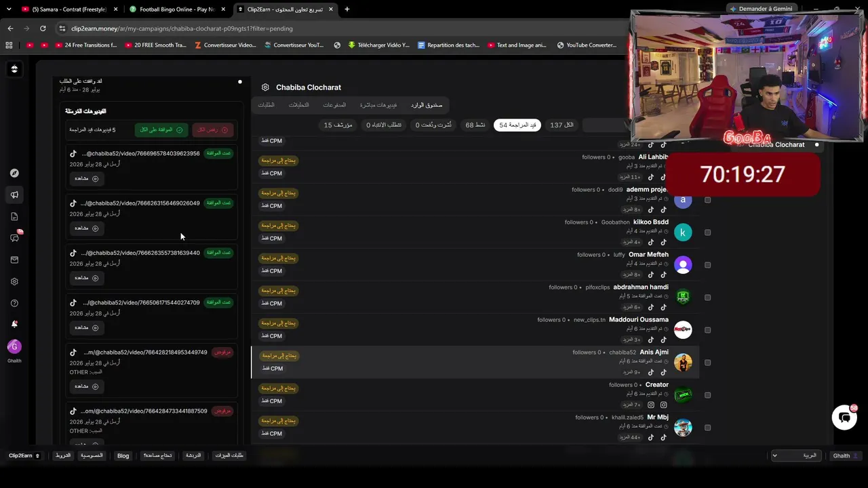Click the TikTok icon beside video 7666263156469026049
Screen dimensions: 868x488
pyautogui.click(x=73, y=203)
